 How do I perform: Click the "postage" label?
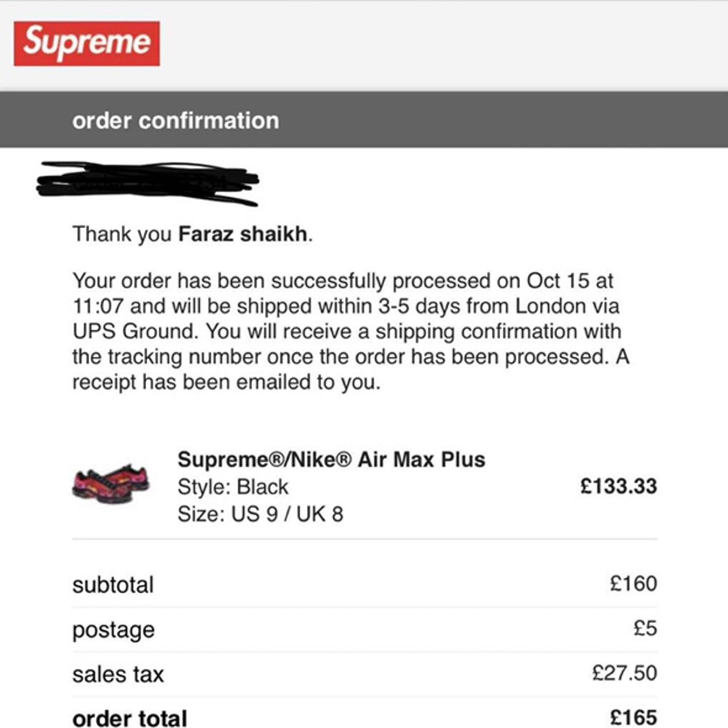(x=113, y=630)
